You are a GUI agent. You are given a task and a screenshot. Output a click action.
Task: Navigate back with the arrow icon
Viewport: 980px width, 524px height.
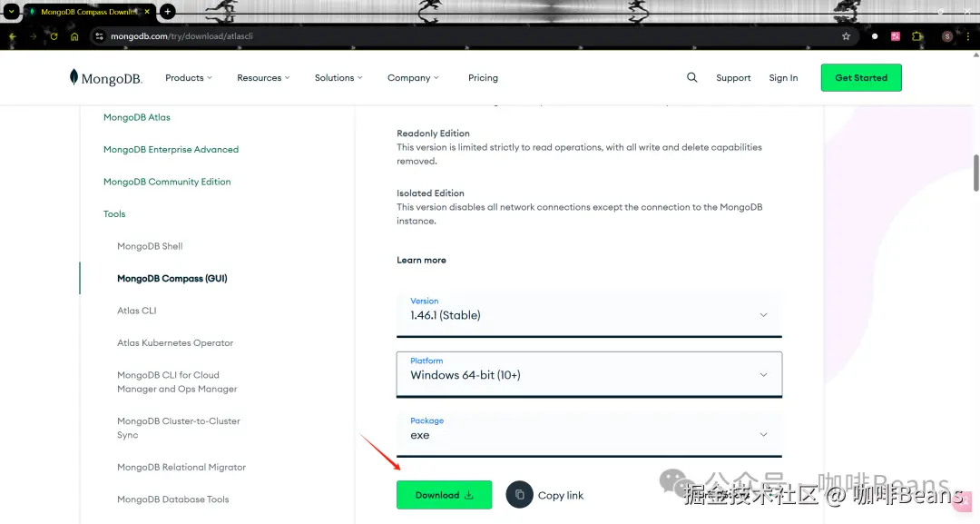13,36
